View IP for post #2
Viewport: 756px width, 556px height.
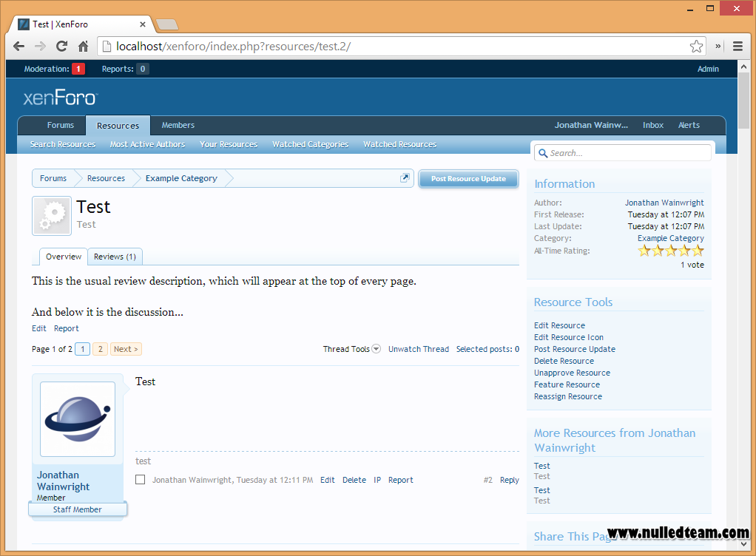[x=377, y=480]
